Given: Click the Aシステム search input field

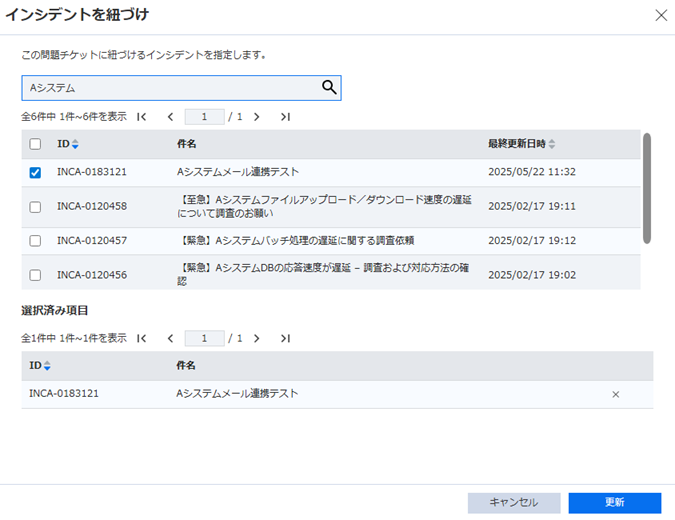Looking at the screenshot, I should click(x=170, y=88).
